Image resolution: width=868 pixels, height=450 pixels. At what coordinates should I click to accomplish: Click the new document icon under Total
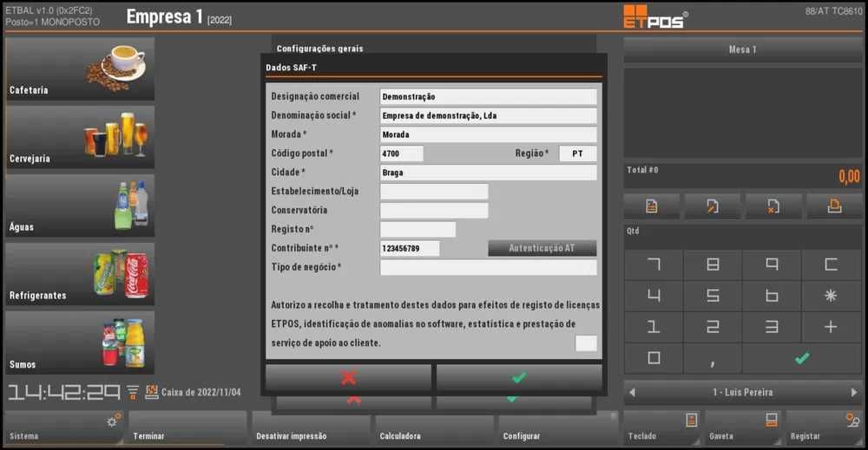point(652,206)
